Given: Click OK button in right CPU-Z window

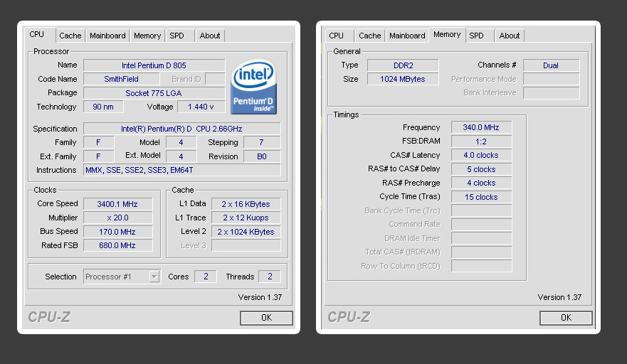Looking at the screenshot, I should (x=566, y=318).
